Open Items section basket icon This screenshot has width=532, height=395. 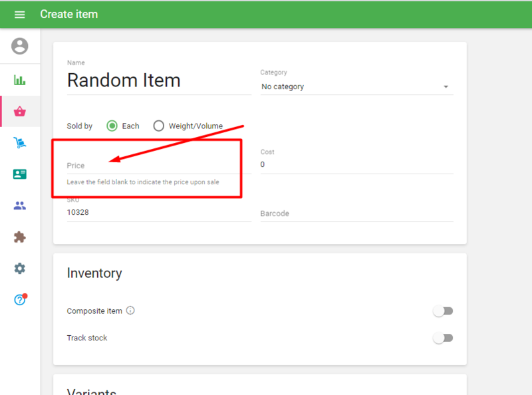click(20, 111)
